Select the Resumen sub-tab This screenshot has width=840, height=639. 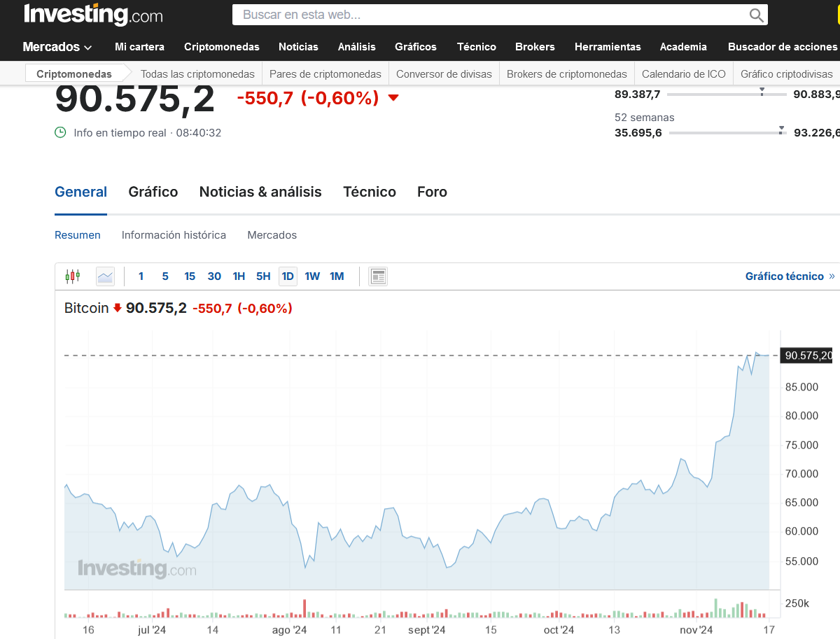pos(78,235)
